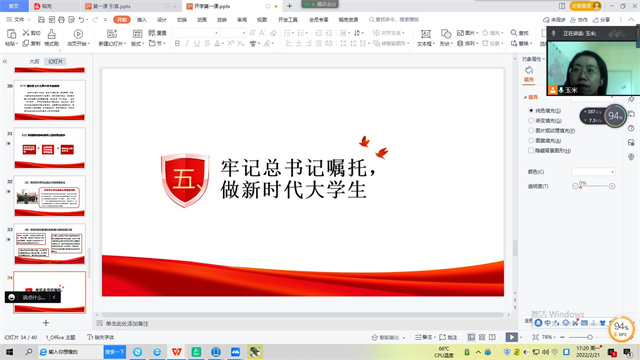Activate the Format Painter brush (格式刷)
Viewport: 640px width, 360px height.
tap(51, 38)
